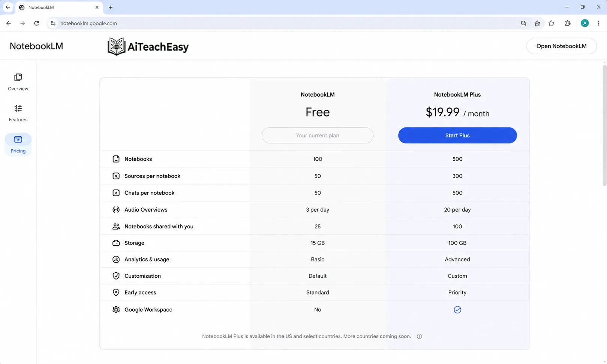607x364 pixels.
Task: Click the 'Priority' early access value
Action: [x=457, y=292]
